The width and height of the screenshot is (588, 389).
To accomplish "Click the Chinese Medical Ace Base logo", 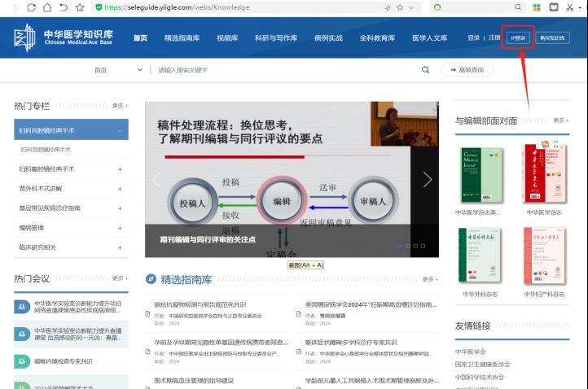I will tap(63, 37).
